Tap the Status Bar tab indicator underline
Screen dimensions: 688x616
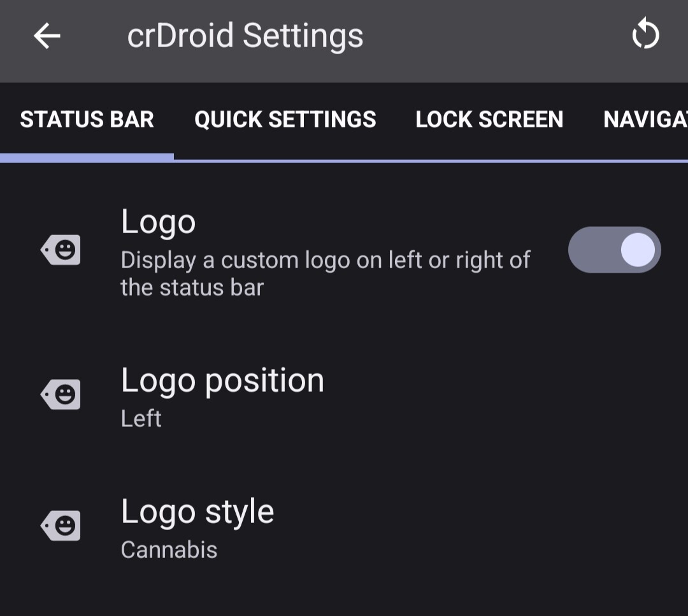(87, 157)
